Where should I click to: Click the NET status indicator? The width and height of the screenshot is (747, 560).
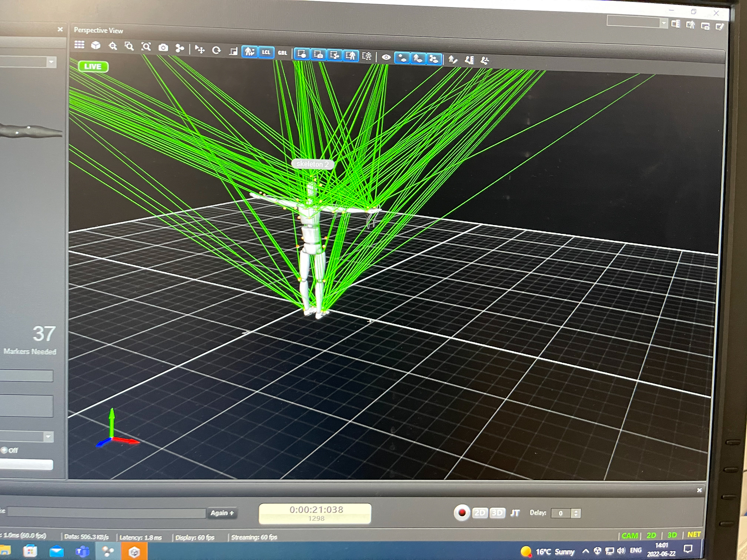tap(694, 534)
